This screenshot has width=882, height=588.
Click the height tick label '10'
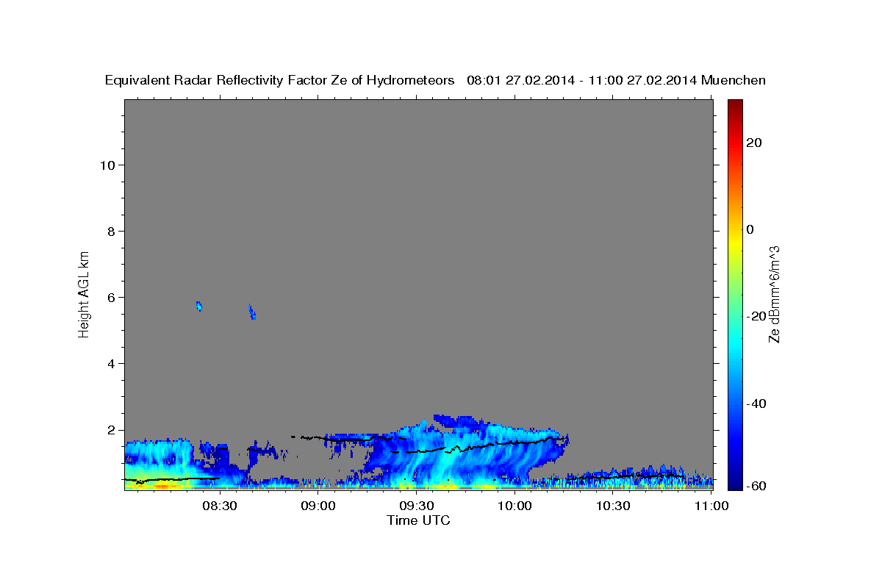108,165
